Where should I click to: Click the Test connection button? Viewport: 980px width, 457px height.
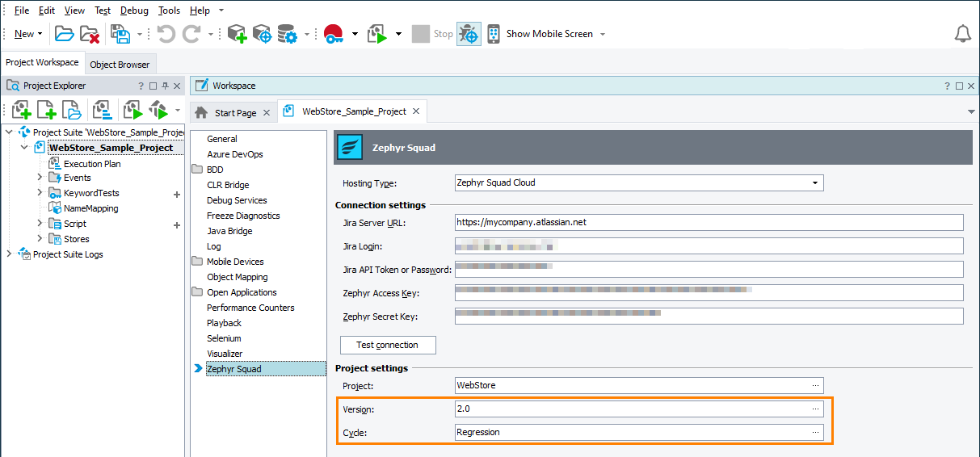point(388,345)
